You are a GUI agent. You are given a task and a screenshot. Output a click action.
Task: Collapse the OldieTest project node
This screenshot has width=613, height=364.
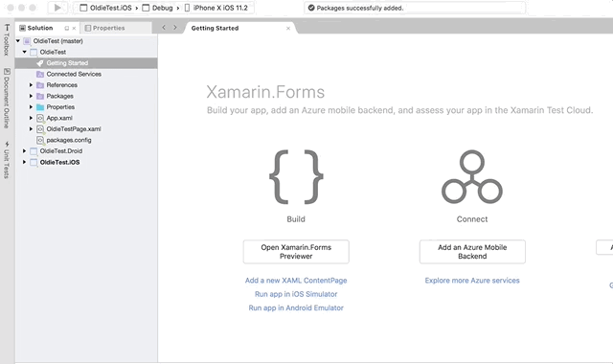pyautogui.click(x=24, y=52)
